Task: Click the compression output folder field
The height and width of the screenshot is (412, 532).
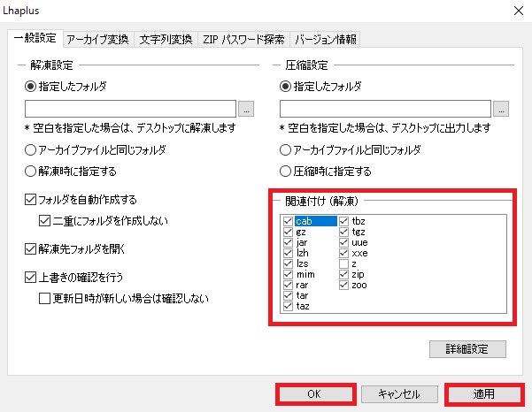Action: (385, 109)
